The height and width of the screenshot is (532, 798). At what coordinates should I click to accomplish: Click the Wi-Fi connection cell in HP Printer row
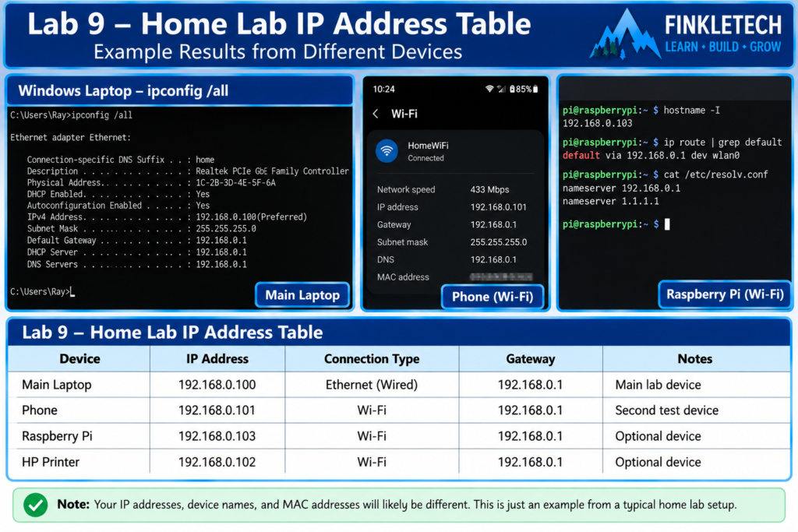coord(372,463)
